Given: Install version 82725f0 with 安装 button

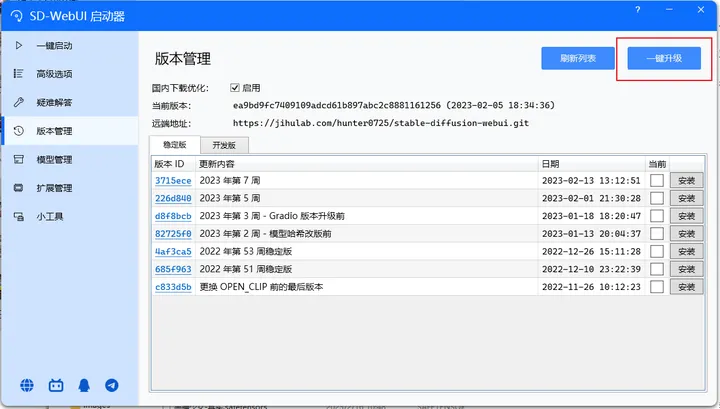Looking at the screenshot, I should tap(686, 234).
